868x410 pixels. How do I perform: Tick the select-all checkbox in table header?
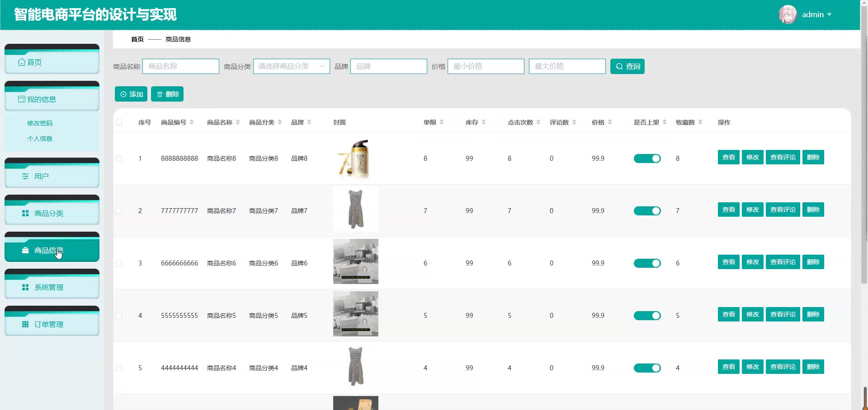pyautogui.click(x=119, y=122)
